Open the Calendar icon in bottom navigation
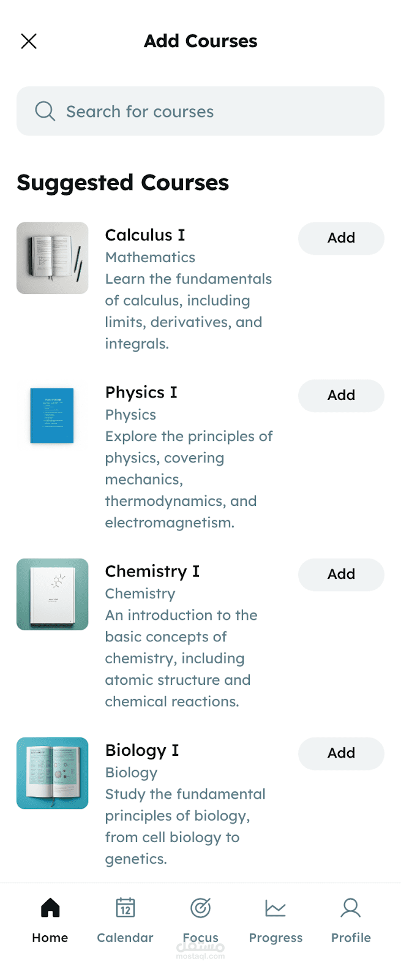Viewport: 401px width, 980px height. tap(125, 908)
